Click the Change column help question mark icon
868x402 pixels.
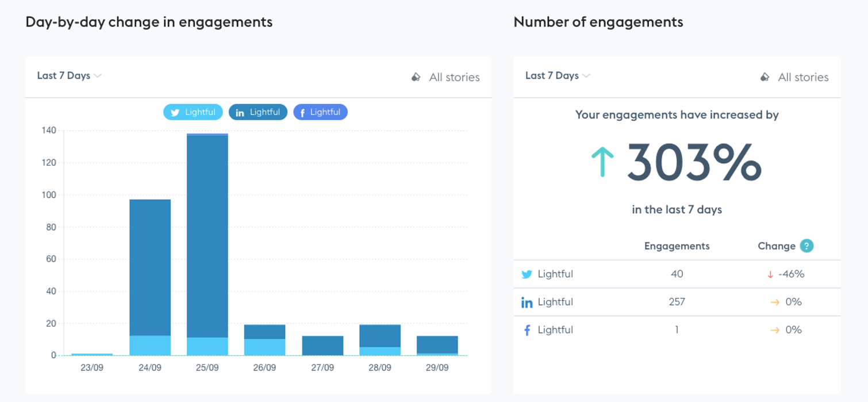pos(807,246)
